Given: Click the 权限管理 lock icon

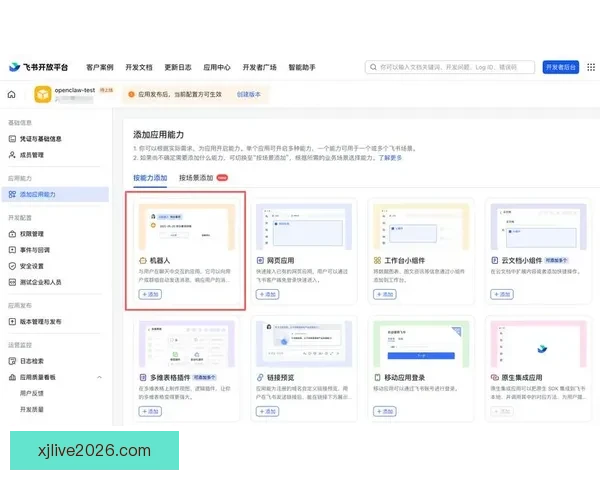Looking at the screenshot, I should [x=12, y=234].
